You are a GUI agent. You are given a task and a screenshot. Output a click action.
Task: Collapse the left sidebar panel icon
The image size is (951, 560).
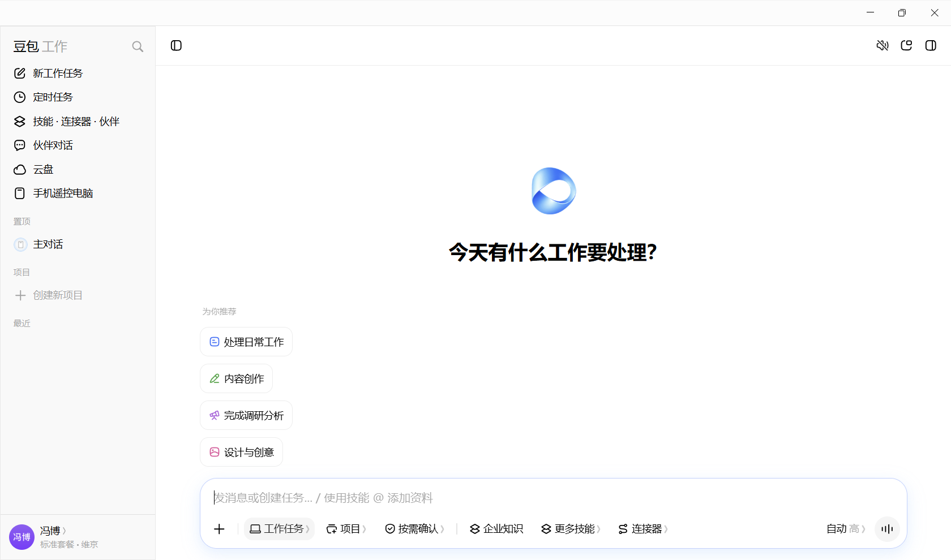[x=176, y=45]
